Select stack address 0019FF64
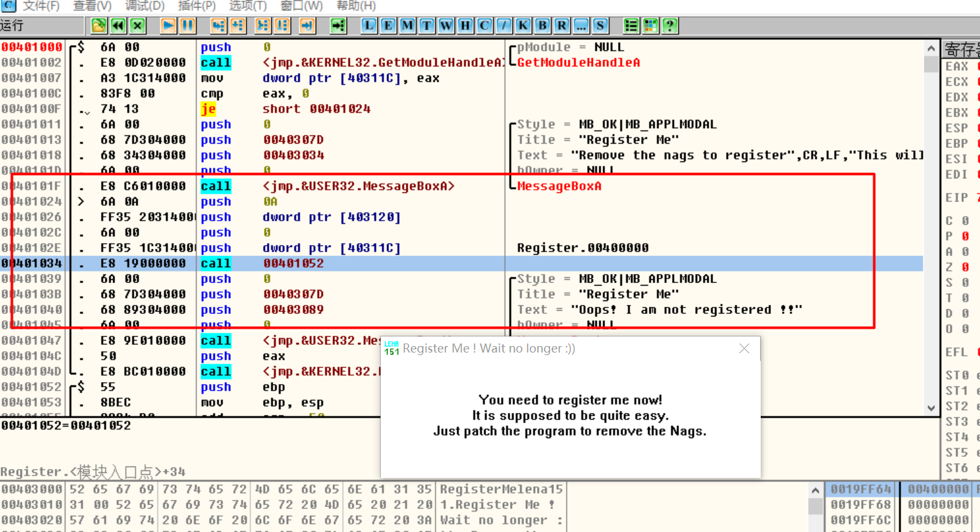 [861, 490]
